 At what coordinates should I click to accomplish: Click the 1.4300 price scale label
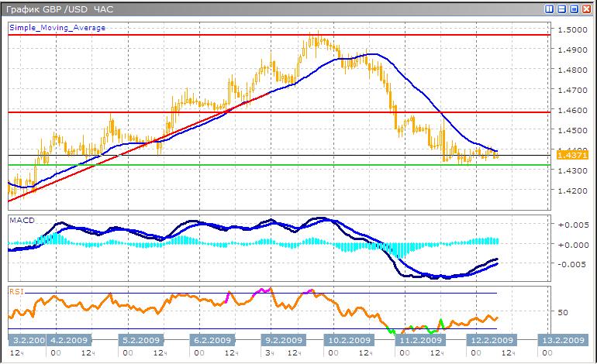pos(572,171)
